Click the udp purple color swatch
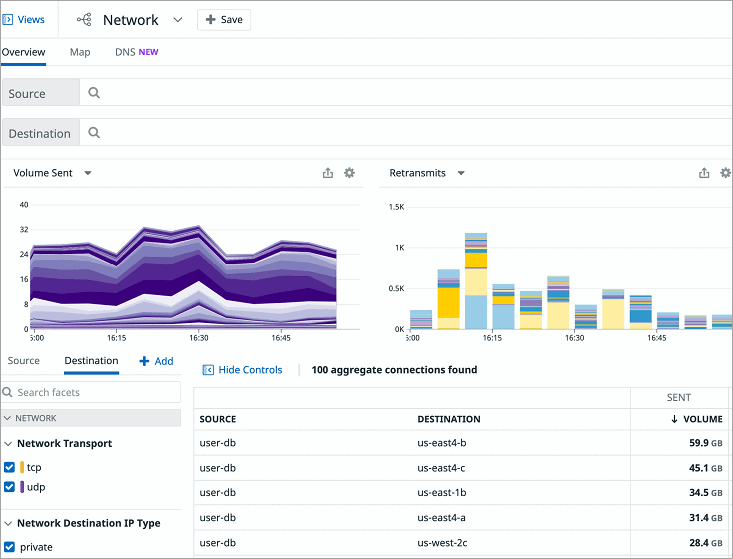This screenshot has height=559, width=733. pos(22,487)
